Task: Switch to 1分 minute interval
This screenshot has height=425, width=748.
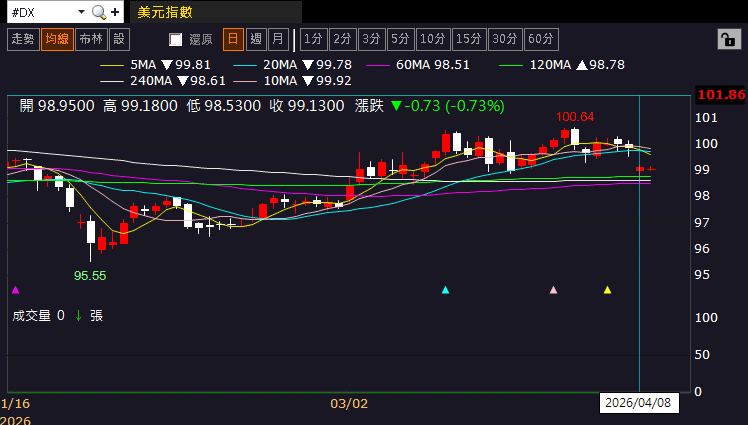Action: (313, 39)
